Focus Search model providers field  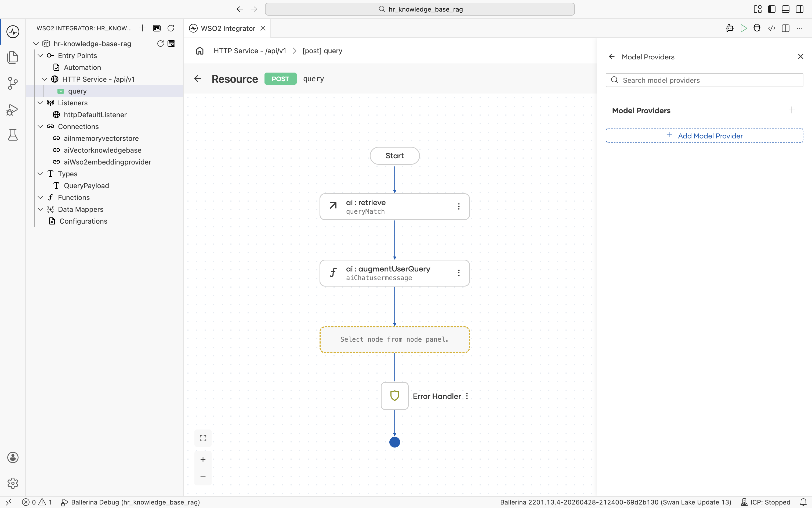click(x=704, y=80)
